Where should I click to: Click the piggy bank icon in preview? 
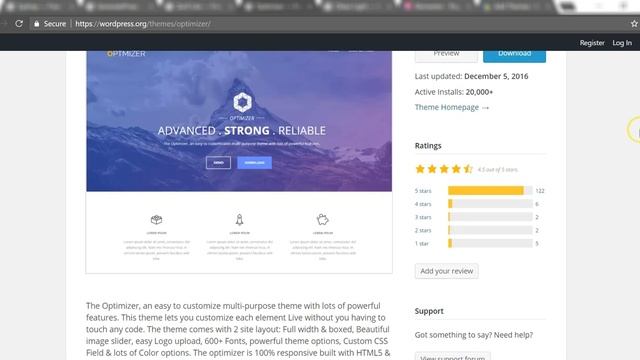tap(322, 220)
